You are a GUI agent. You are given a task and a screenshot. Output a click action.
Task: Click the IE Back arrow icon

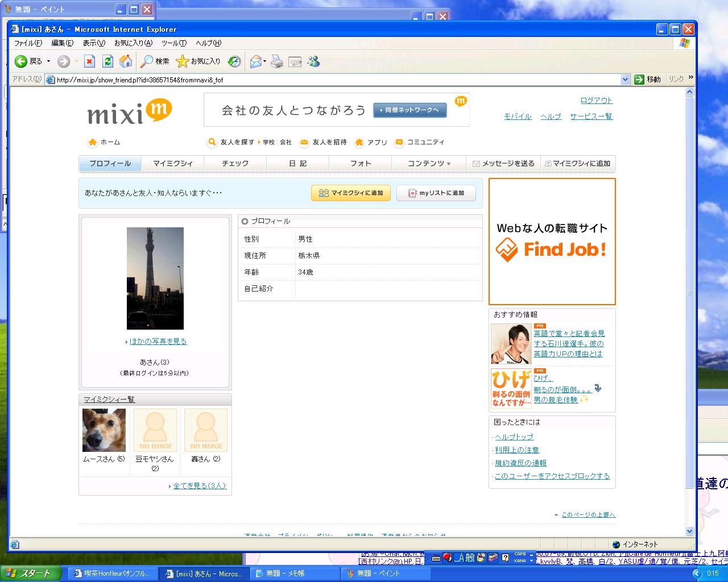click(21, 61)
